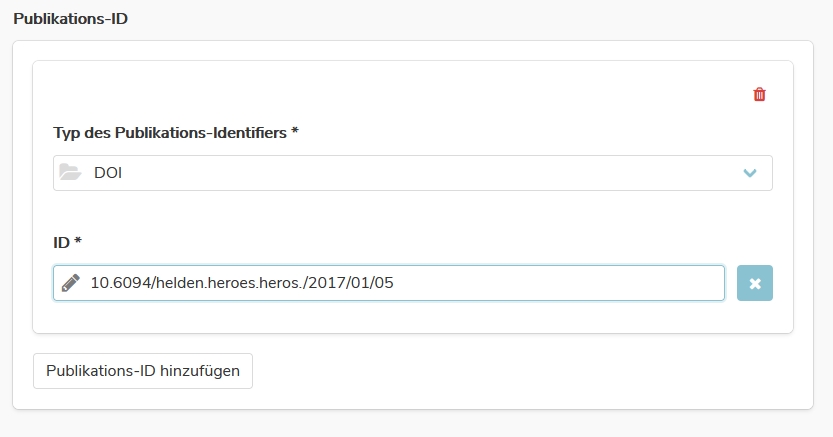Click the pencil icon in the ID field
Image resolution: width=833 pixels, height=437 pixels.
click(71, 283)
